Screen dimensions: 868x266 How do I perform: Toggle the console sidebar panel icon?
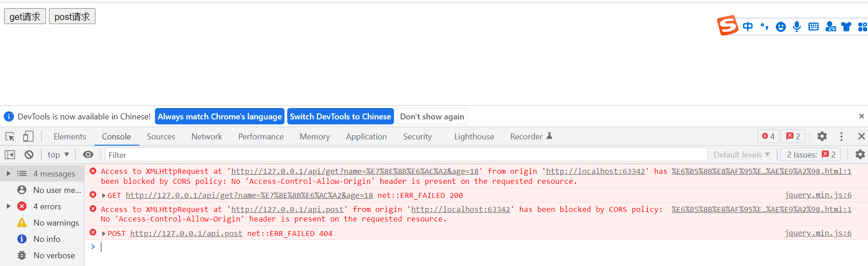[x=10, y=154]
